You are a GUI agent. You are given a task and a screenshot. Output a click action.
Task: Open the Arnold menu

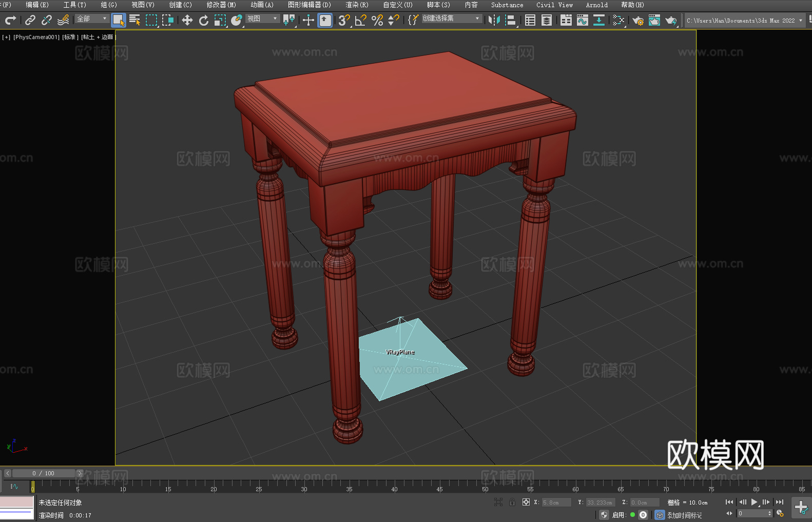596,5
